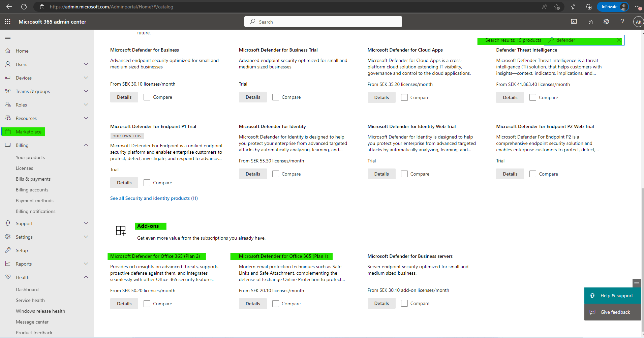644x338 pixels.
Task: Check Compare for Defender for Business Trial
Action: click(276, 97)
